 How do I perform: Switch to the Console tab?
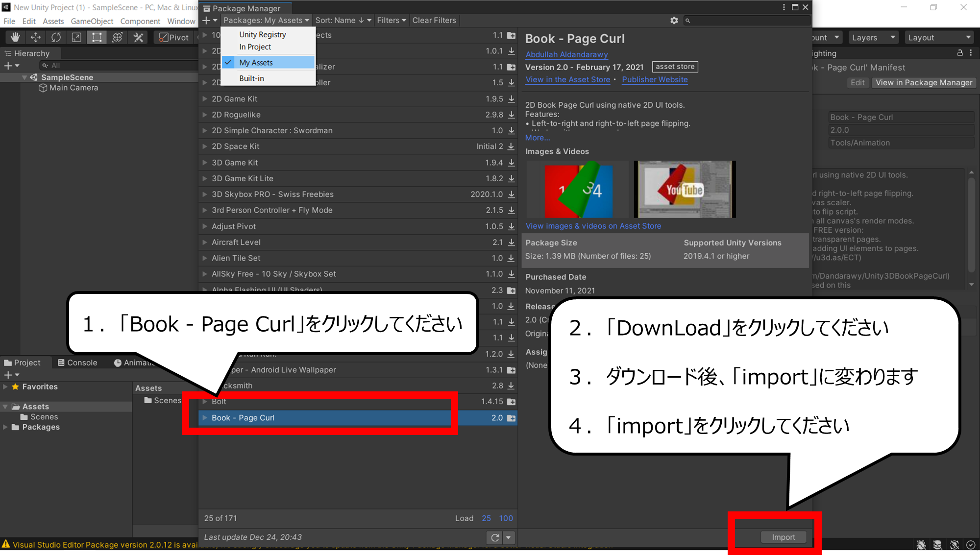pos(77,362)
